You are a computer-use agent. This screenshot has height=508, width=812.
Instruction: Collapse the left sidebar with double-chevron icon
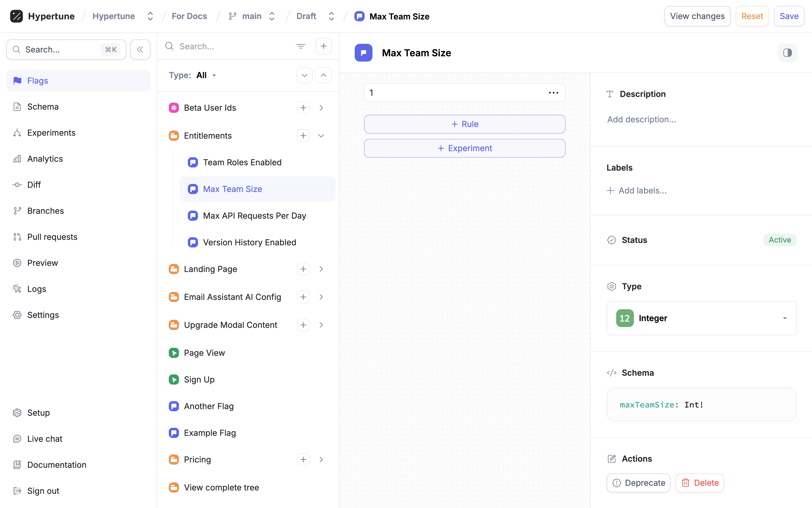[140, 50]
